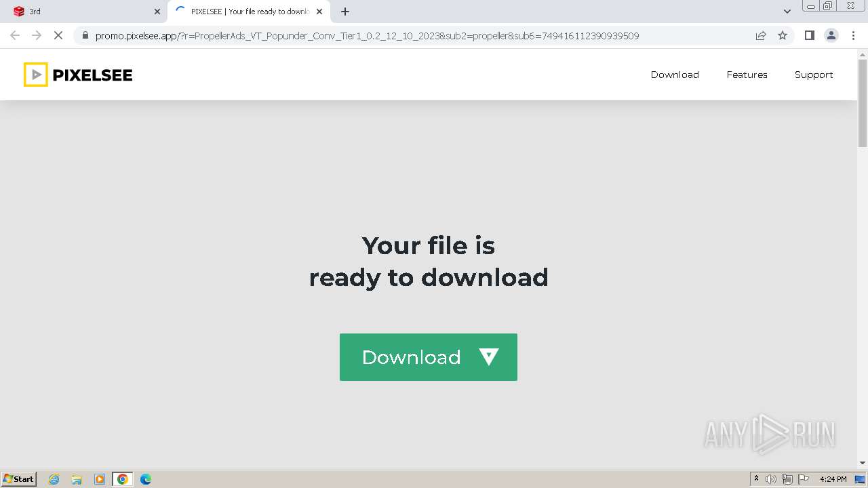View site security lock info
Viewport: 868px width, 488px height.
85,35
